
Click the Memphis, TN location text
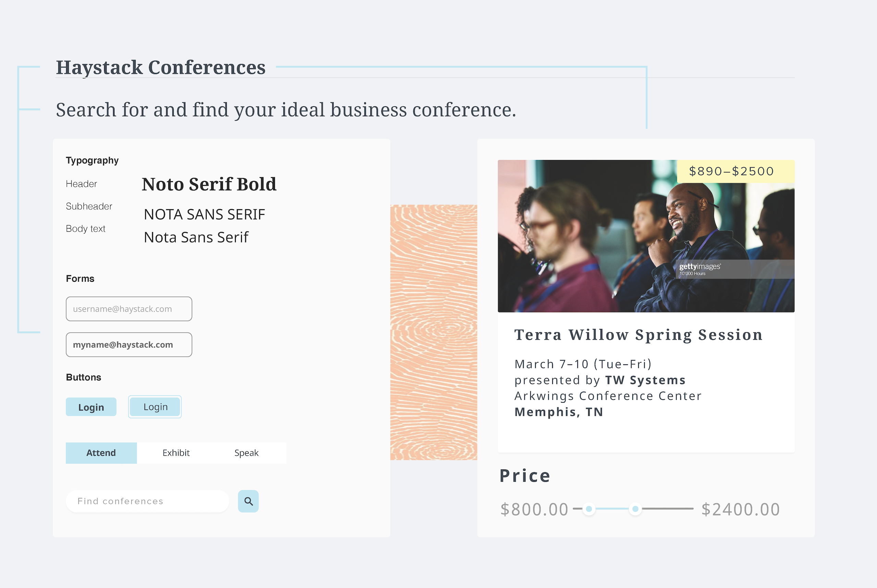[x=559, y=412]
